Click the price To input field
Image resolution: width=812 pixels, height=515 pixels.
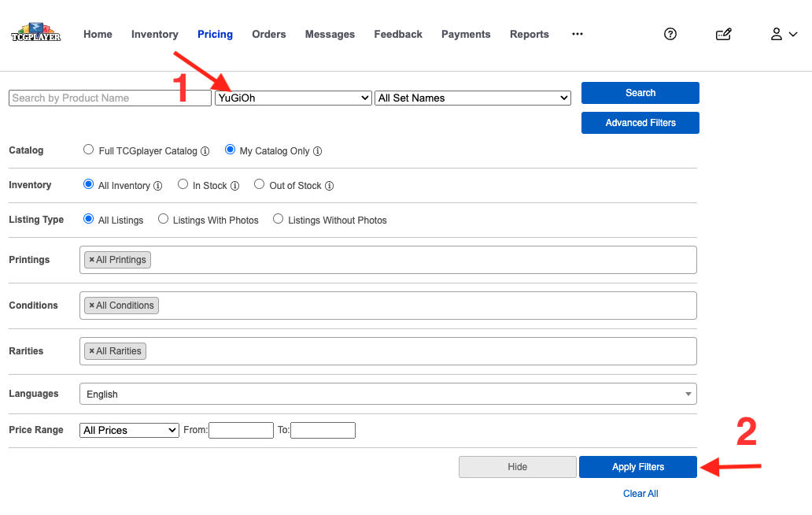323,430
